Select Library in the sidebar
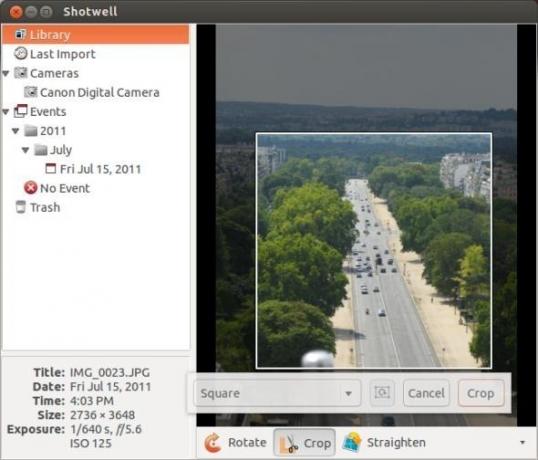Viewport: 538px width, 460px height. [95, 35]
